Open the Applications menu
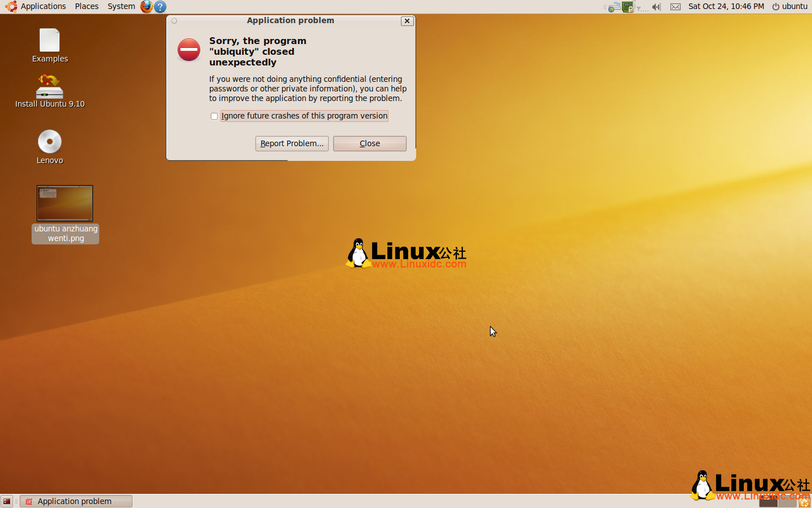Viewport: 812px width, 508px height. (x=43, y=6)
